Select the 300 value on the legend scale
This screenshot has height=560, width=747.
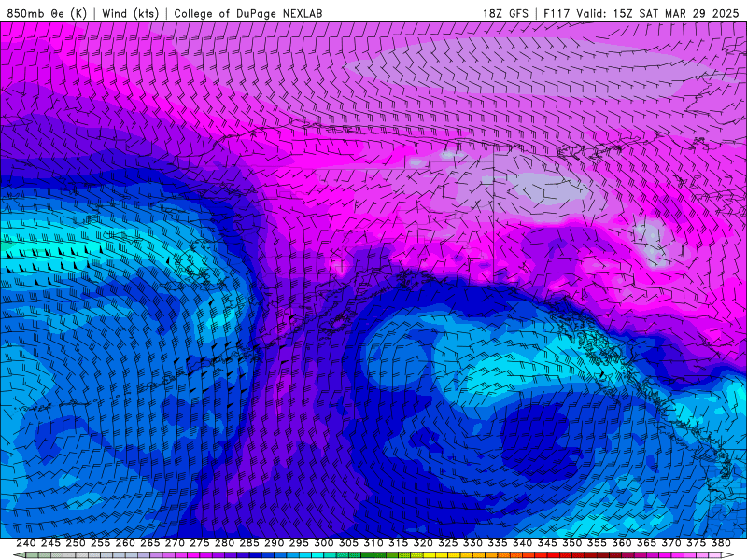[323, 543]
